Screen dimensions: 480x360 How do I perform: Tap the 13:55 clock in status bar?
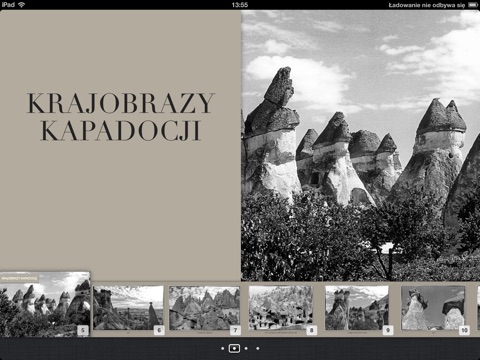(240, 5)
